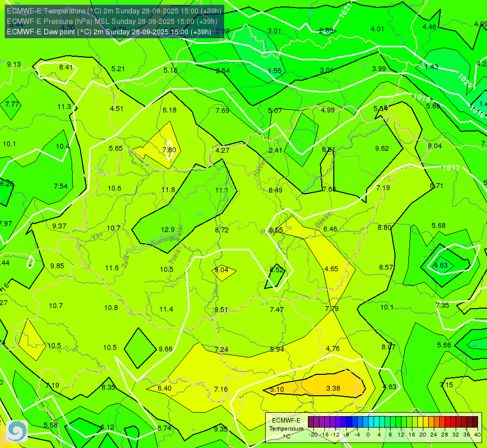Click the dew point value 4.65

[x=331, y=269]
